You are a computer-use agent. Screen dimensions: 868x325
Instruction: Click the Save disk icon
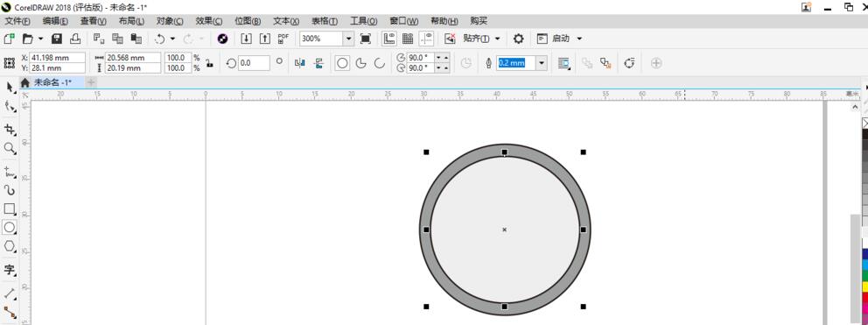pyautogui.click(x=57, y=39)
